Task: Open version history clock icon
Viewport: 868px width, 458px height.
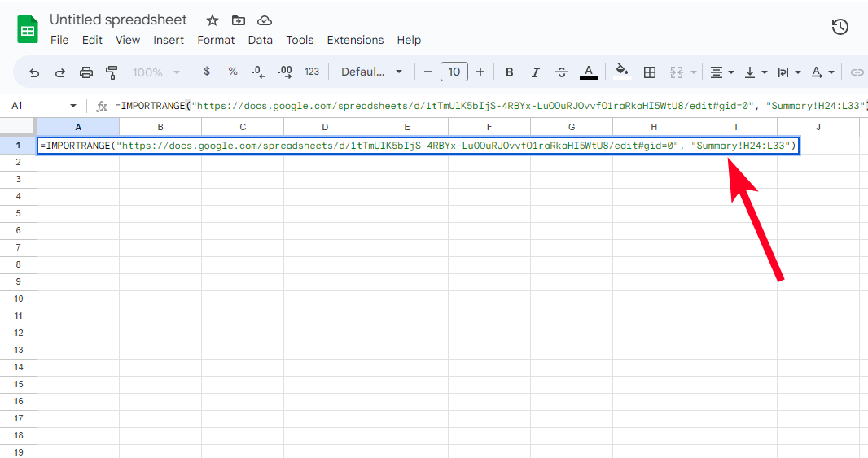Action: (840, 27)
